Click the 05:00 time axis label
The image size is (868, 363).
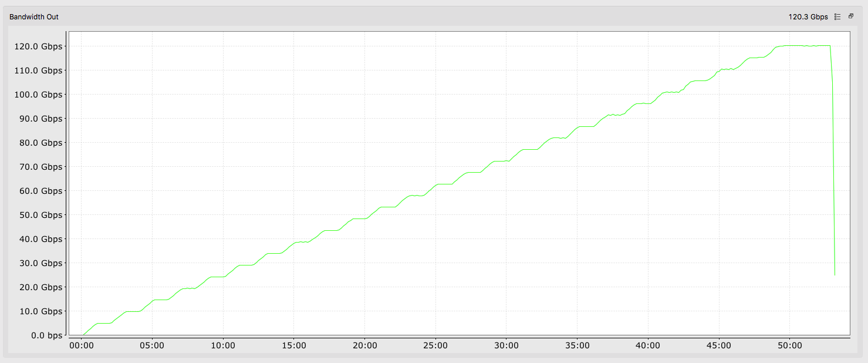152,346
